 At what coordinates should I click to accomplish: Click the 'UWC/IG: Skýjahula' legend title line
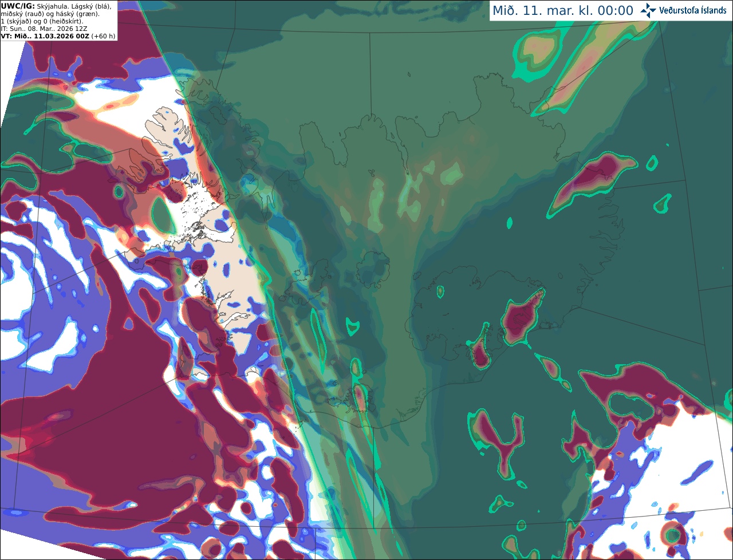[x=56, y=6]
